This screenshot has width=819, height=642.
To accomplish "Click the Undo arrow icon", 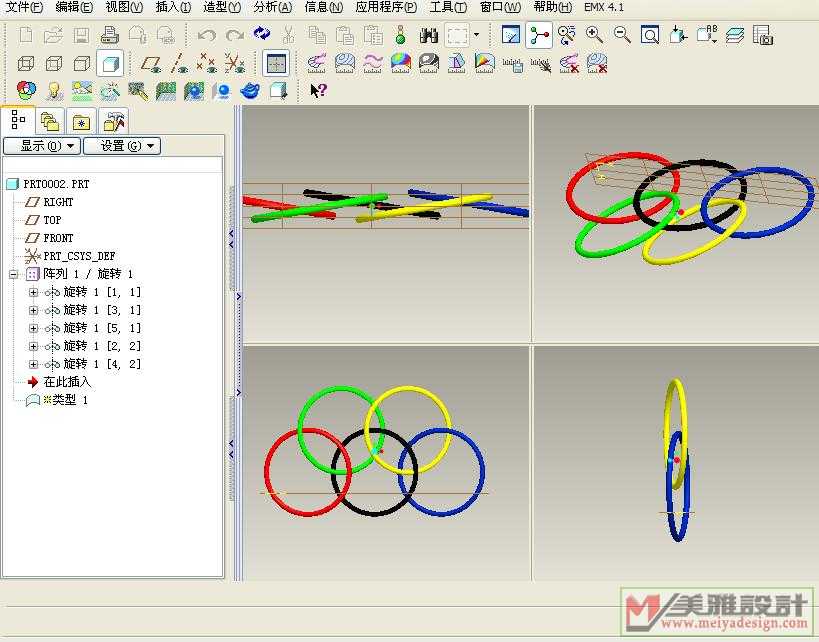I will 207,35.
